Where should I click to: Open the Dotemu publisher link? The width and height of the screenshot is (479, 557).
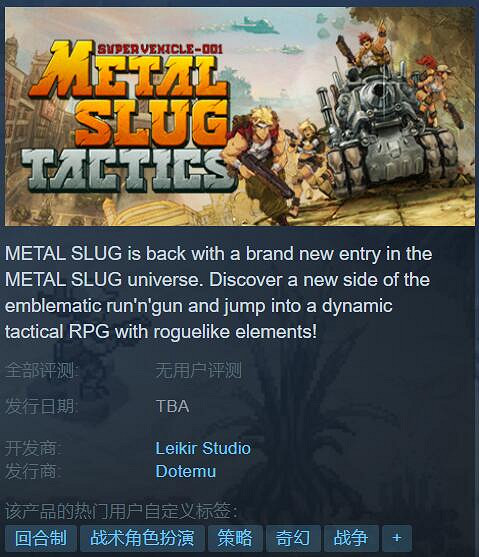click(186, 471)
